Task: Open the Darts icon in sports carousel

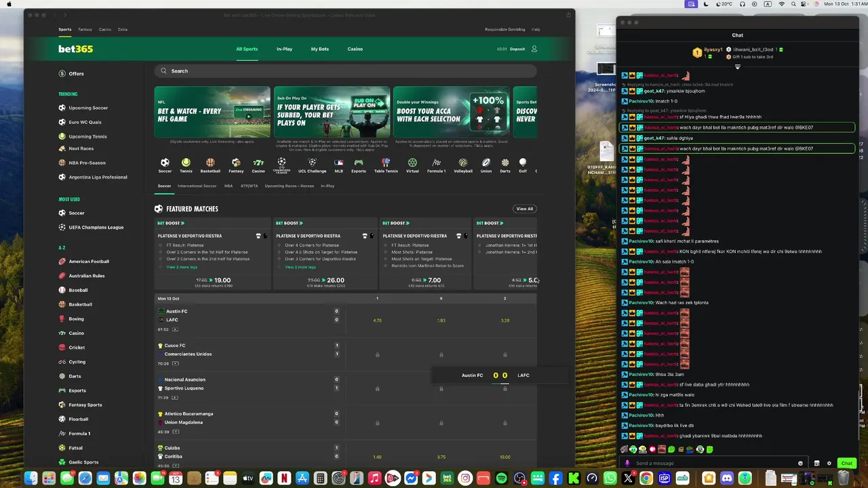Action: [505, 163]
